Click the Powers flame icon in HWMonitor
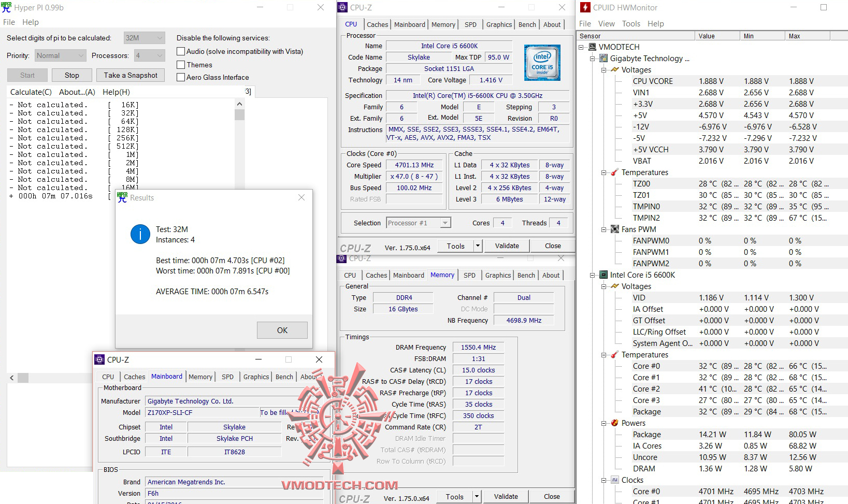Viewport: 848px width, 504px height. tap(615, 423)
